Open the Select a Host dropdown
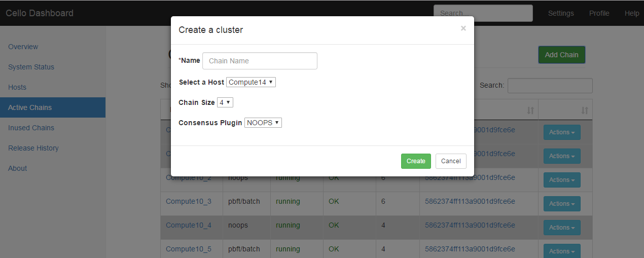The image size is (644, 258). (251, 82)
